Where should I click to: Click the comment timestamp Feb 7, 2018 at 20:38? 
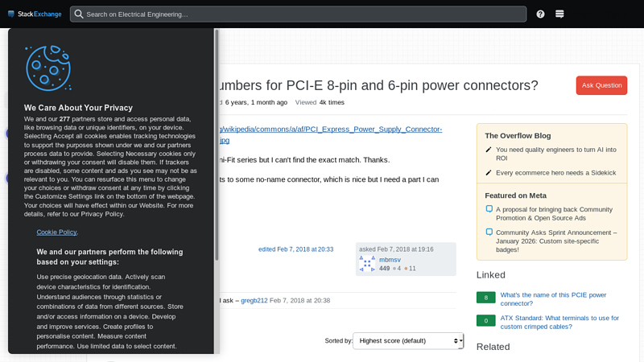(x=299, y=300)
